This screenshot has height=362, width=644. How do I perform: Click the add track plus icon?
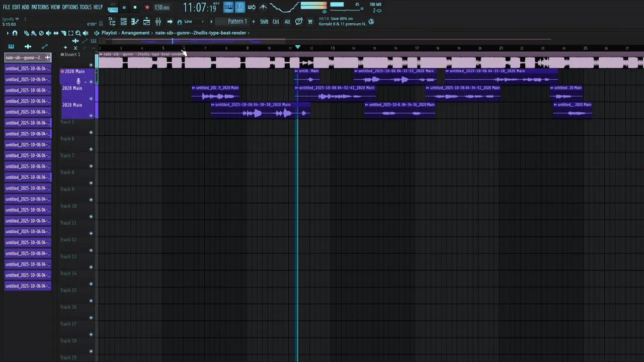click(65, 47)
